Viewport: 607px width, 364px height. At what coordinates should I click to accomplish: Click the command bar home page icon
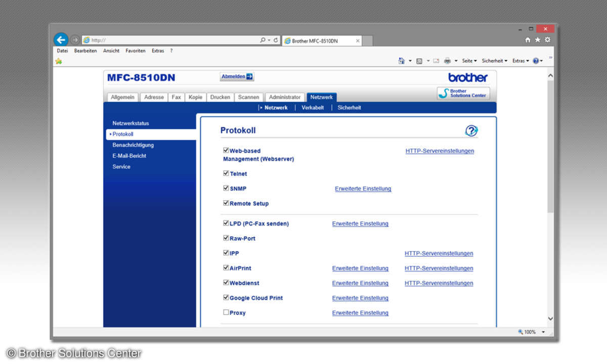[x=402, y=61]
